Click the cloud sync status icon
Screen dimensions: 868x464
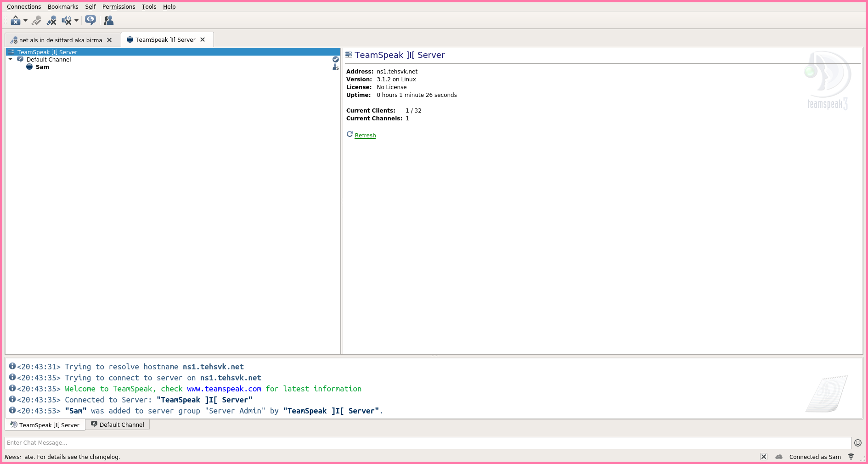tap(779, 457)
